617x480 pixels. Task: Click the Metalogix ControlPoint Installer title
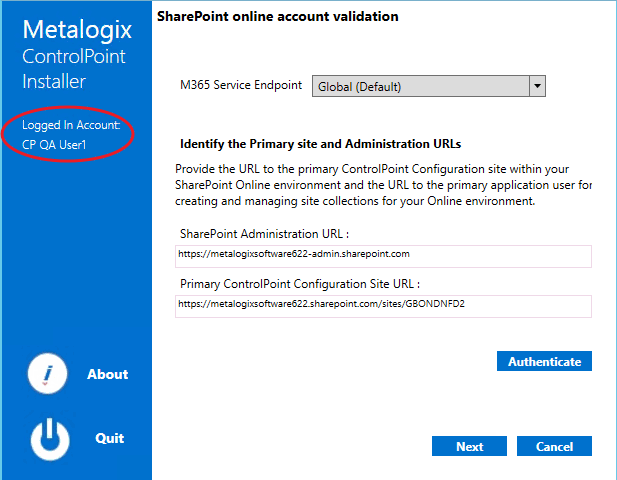click(x=68, y=55)
